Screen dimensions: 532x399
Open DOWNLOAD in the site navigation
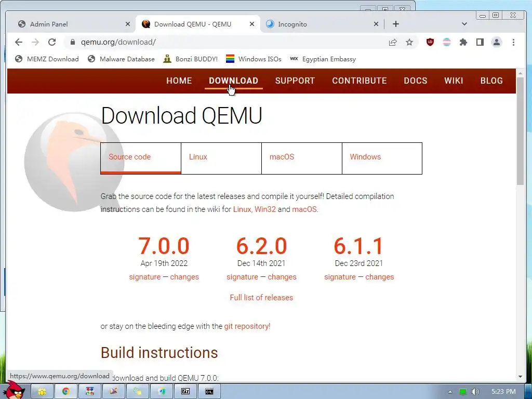pyautogui.click(x=233, y=81)
